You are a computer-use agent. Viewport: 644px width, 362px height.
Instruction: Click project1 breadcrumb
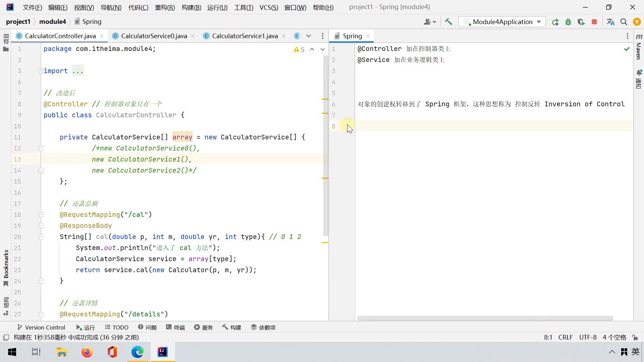[18, 21]
